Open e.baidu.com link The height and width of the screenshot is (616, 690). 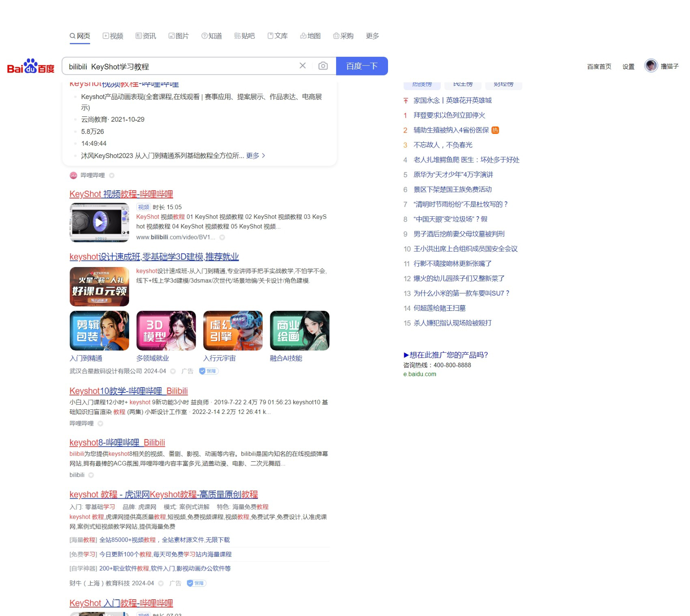[x=420, y=374]
